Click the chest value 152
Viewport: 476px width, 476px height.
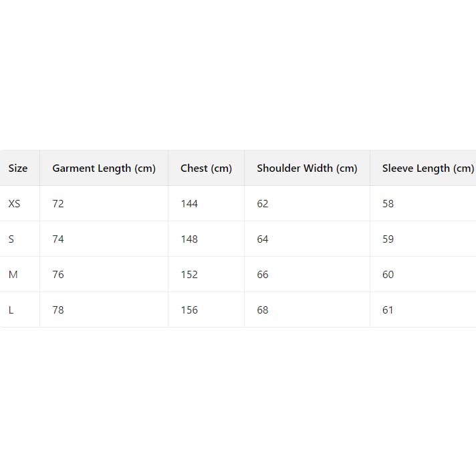[x=189, y=275]
